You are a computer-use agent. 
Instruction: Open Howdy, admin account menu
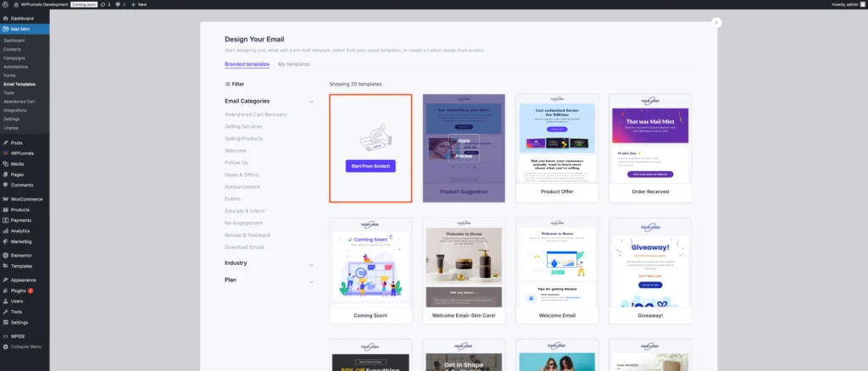[849, 4]
